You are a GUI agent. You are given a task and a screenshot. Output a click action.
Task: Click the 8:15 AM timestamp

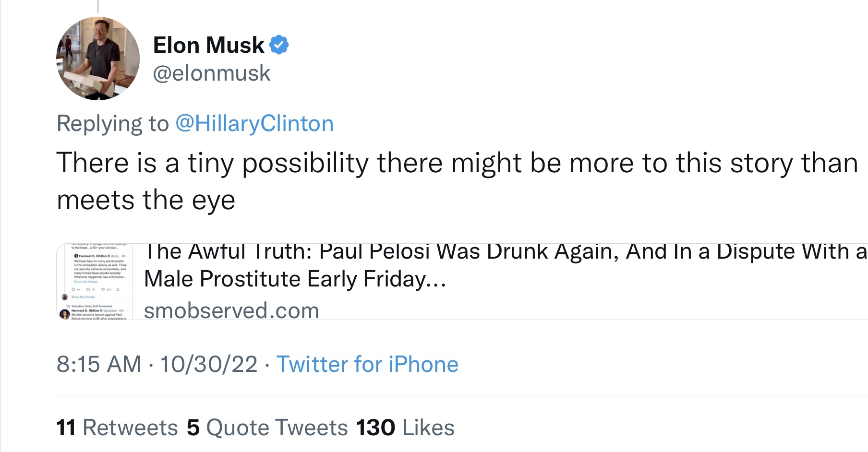[99, 364]
